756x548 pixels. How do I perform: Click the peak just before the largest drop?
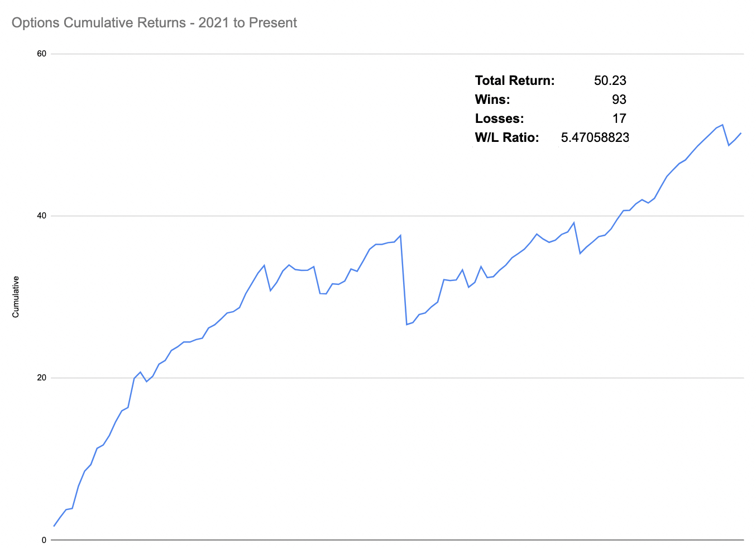tap(401, 235)
